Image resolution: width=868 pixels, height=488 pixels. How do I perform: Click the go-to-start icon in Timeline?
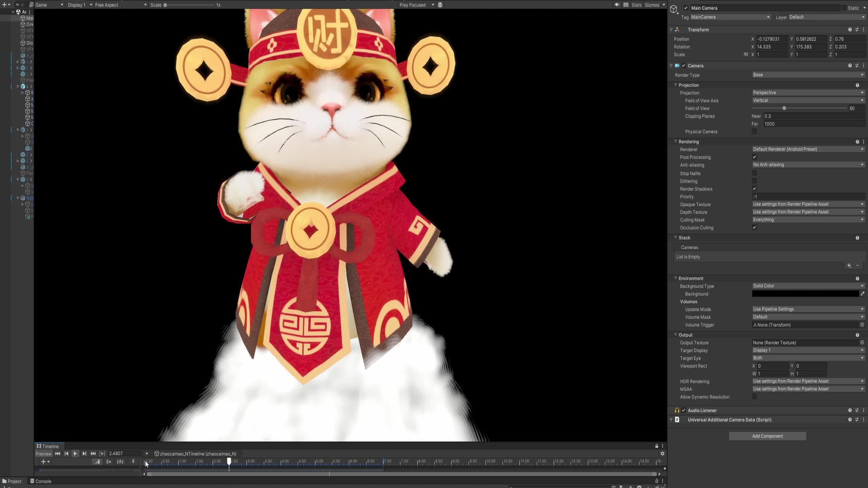pos(58,453)
